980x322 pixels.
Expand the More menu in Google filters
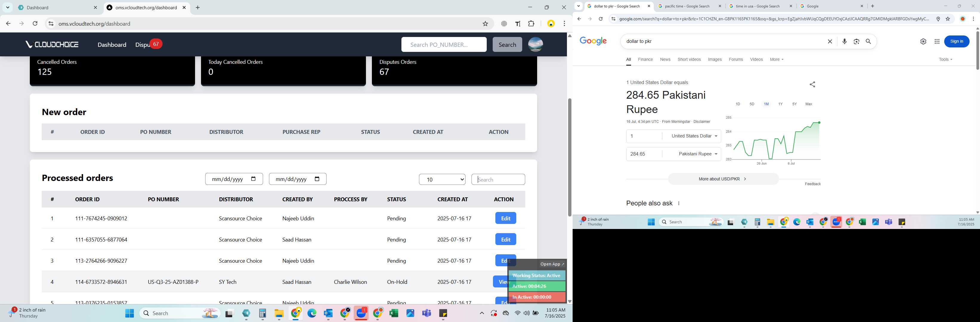(x=777, y=59)
